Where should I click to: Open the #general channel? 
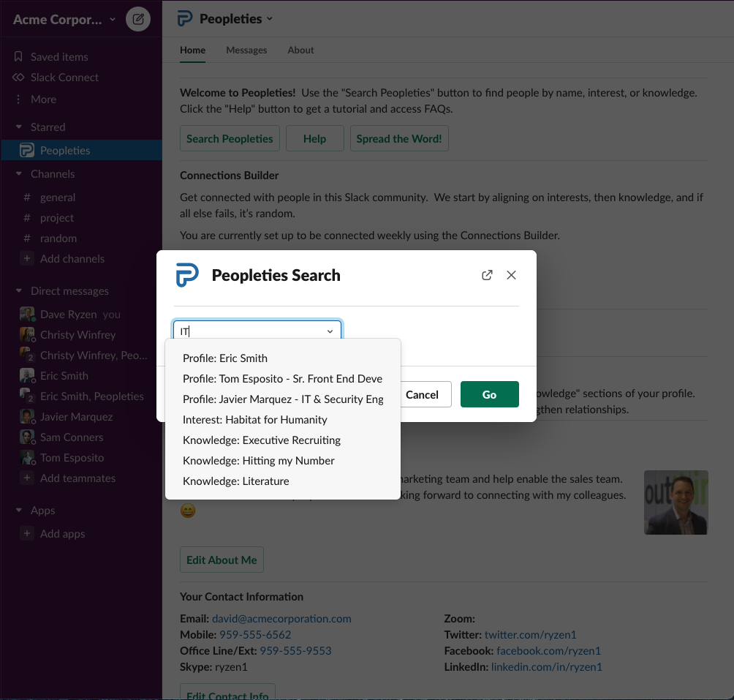click(x=57, y=197)
